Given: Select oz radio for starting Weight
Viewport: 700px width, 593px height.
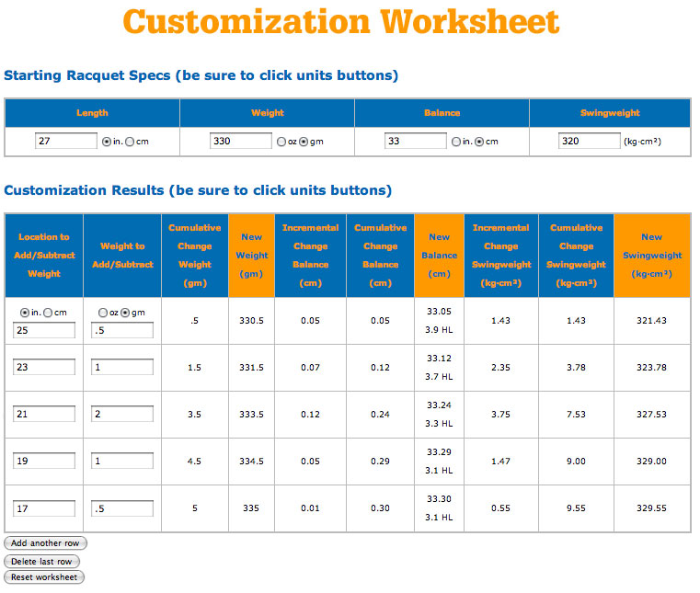Looking at the screenshot, I should coord(281,142).
